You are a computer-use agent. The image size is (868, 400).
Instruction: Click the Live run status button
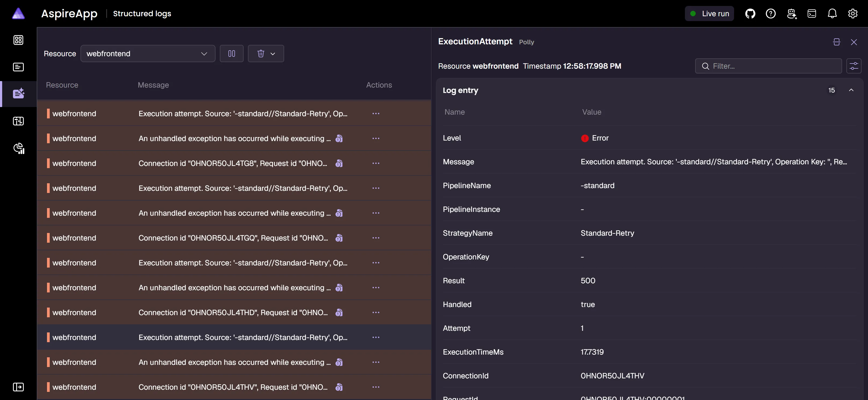(x=709, y=14)
